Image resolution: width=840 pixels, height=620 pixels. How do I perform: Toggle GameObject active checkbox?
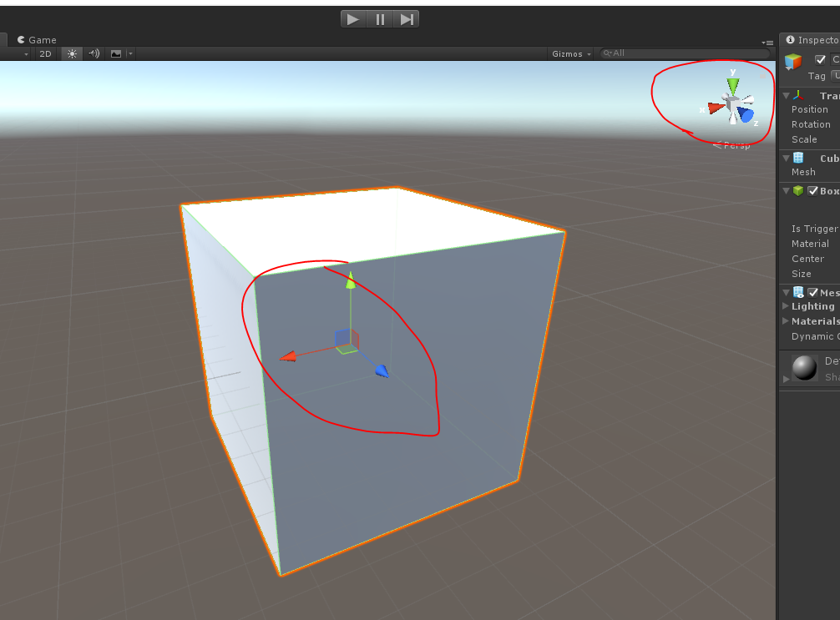pyautogui.click(x=820, y=59)
